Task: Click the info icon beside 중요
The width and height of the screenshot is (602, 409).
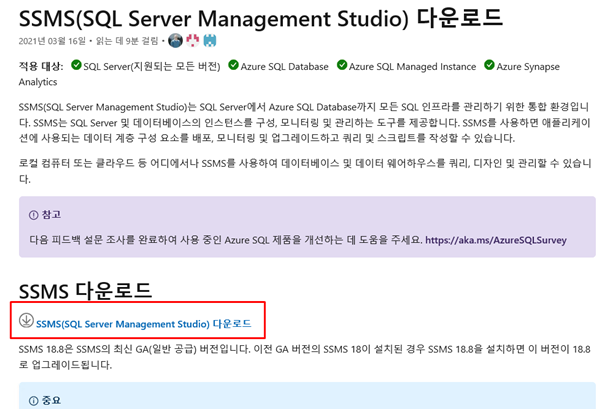Action: click(x=34, y=401)
